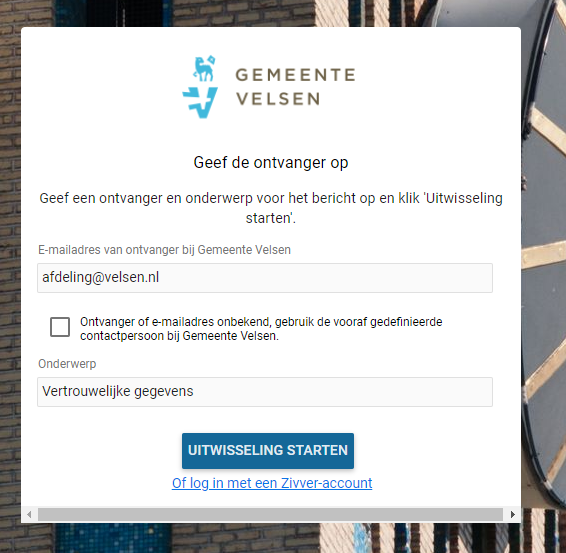Image resolution: width=566 pixels, height=553 pixels.
Task: Click the word VELSEN in the logo
Action: coord(278,99)
